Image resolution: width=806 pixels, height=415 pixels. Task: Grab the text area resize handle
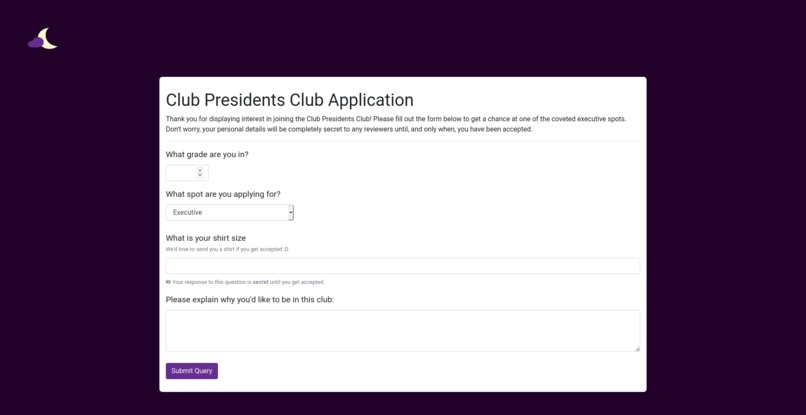point(637,349)
